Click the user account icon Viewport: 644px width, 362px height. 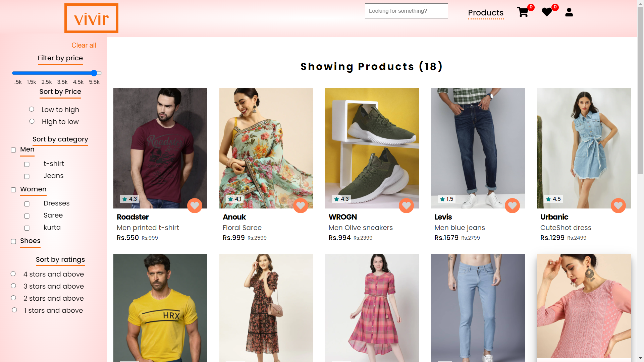pyautogui.click(x=569, y=12)
